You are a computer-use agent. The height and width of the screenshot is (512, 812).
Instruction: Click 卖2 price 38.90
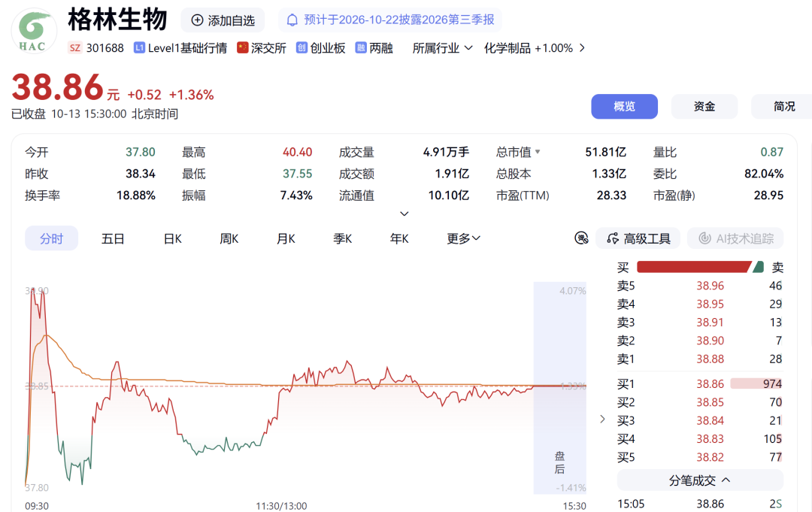click(x=710, y=341)
